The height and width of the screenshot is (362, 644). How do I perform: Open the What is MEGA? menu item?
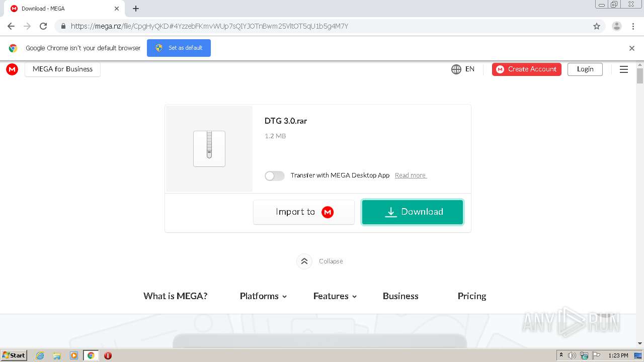pyautogui.click(x=176, y=296)
